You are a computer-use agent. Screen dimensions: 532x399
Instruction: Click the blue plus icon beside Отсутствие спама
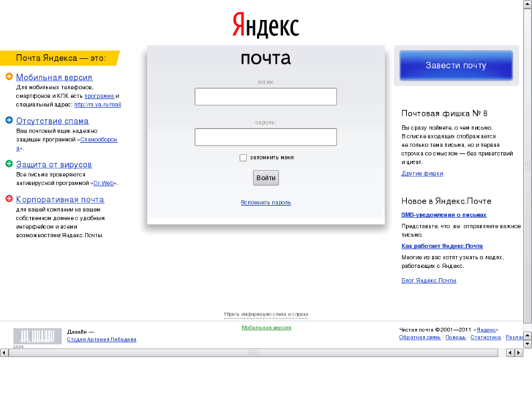[x=10, y=120]
